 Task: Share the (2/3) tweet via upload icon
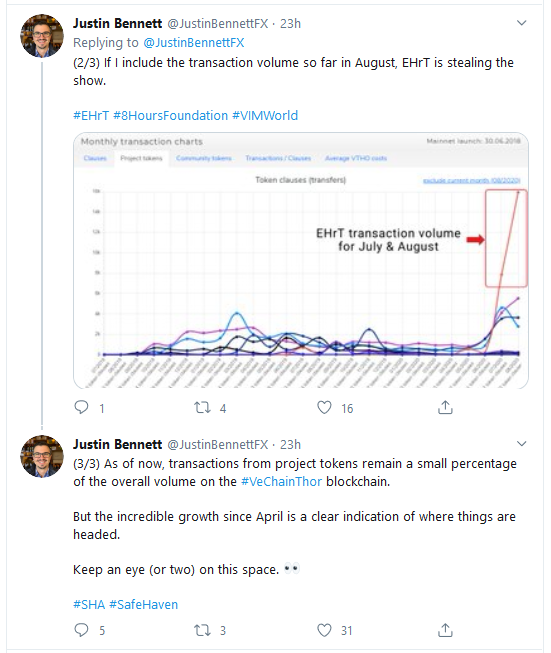(445, 407)
